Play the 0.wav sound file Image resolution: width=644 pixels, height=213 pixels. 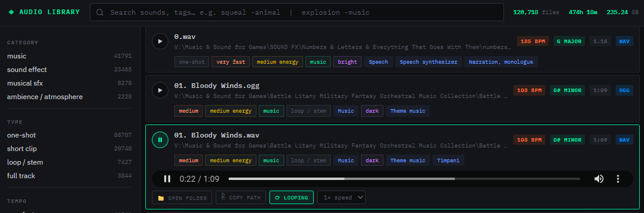tap(160, 41)
